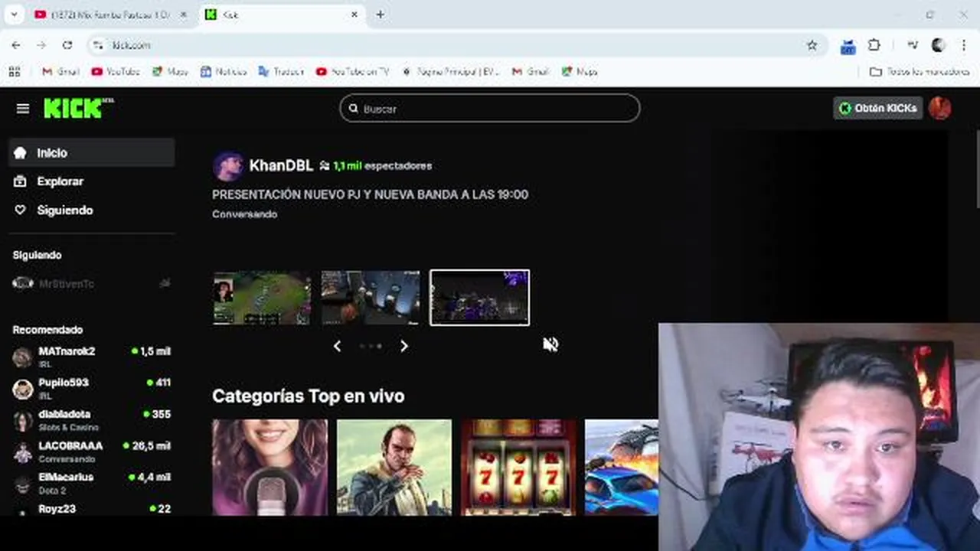980x551 pixels.
Task: Open the tab search dropdown
Action: 13,15
